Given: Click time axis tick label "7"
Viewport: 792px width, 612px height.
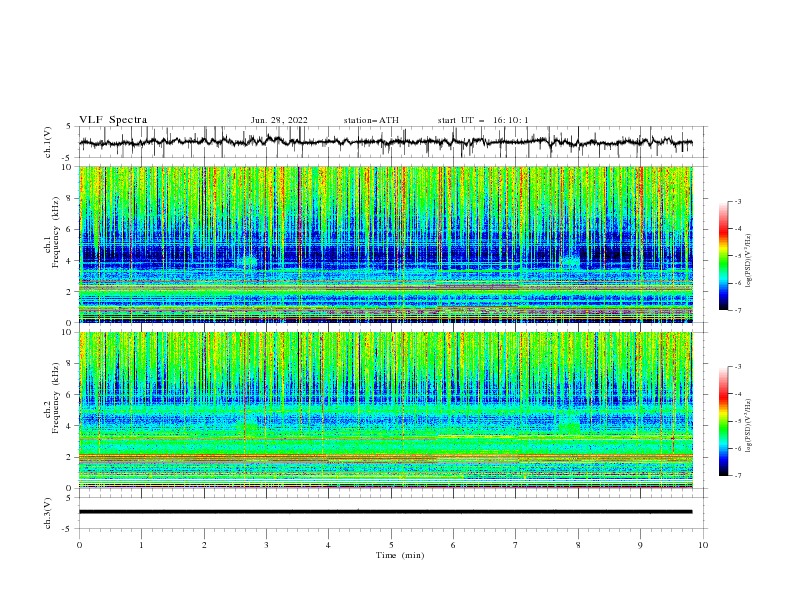Looking at the screenshot, I should pos(516,545).
